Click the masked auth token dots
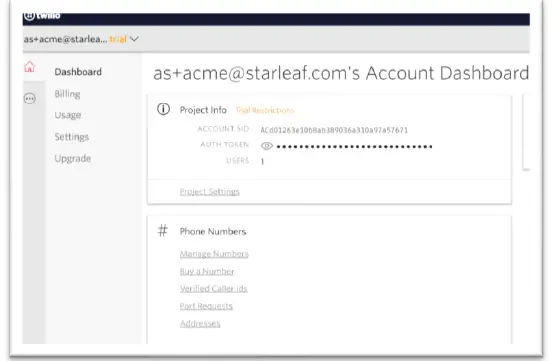552x361 pixels. (355, 146)
